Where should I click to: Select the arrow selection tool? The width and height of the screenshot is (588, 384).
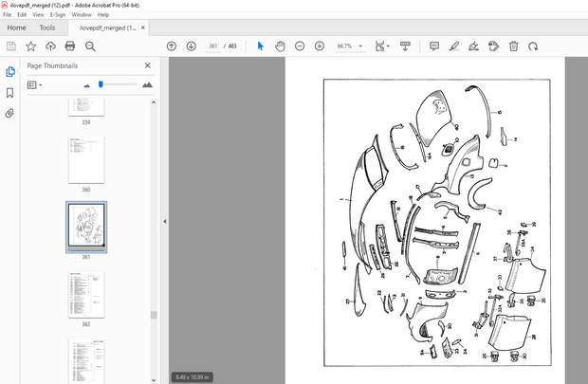click(x=261, y=46)
